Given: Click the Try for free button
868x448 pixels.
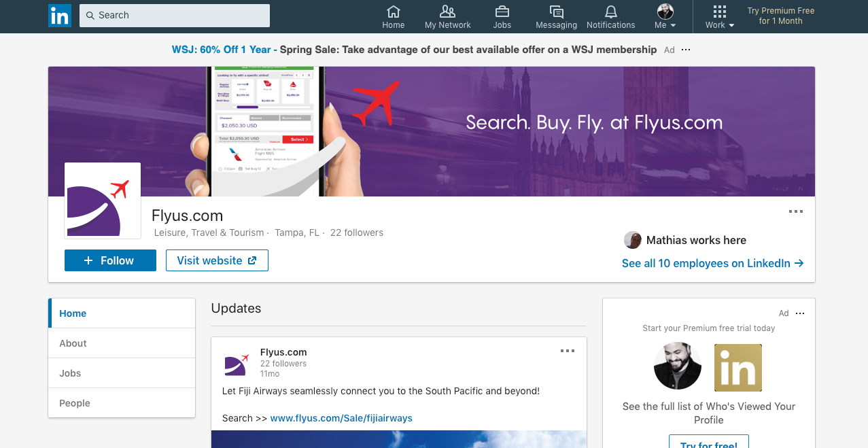Looking at the screenshot, I should 709,441.
